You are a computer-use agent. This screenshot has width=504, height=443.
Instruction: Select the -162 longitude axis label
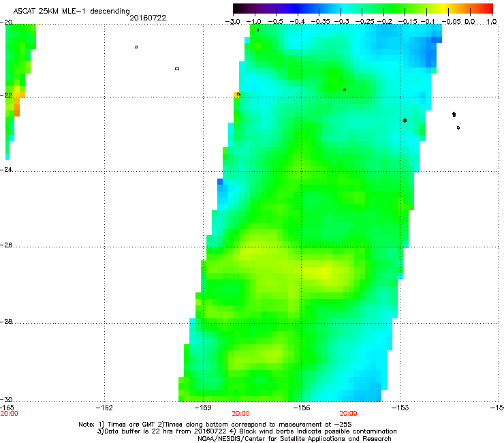click(x=104, y=408)
